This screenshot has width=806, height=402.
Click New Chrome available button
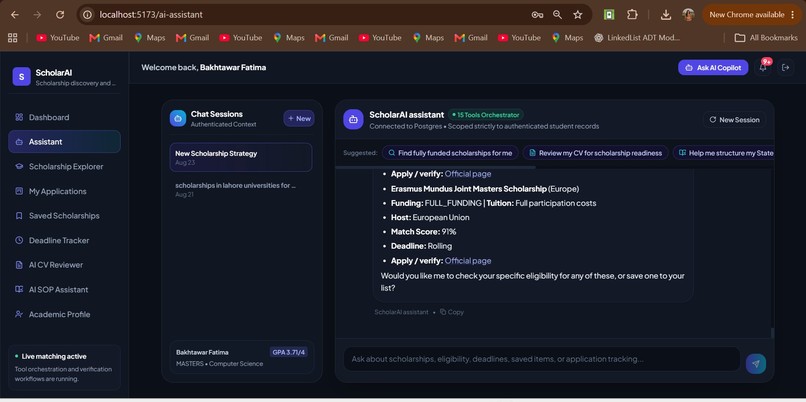tap(753, 15)
